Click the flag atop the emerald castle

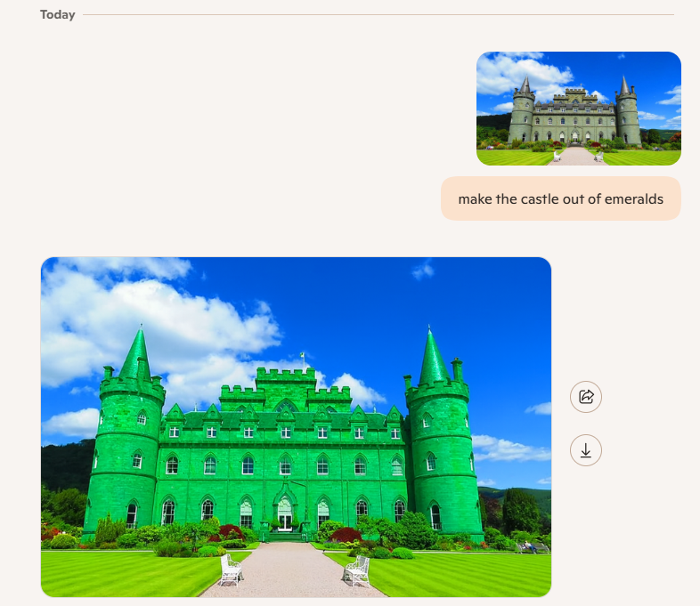[x=303, y=358]
